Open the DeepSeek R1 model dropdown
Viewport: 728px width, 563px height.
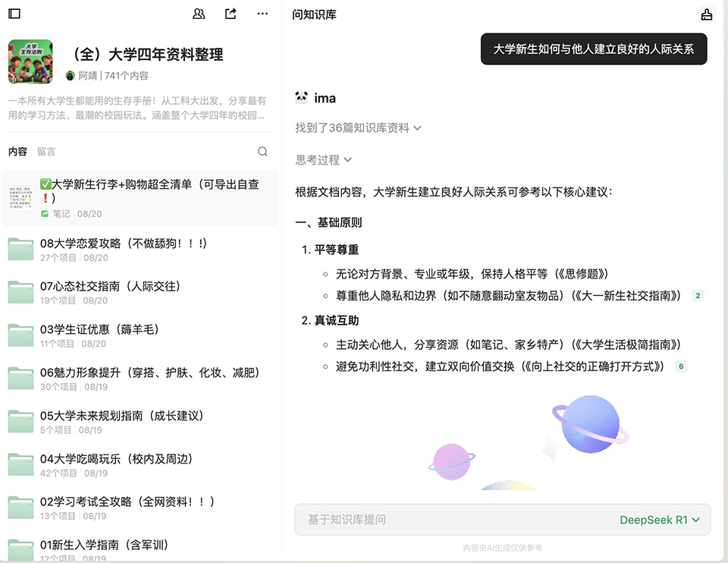659,520
